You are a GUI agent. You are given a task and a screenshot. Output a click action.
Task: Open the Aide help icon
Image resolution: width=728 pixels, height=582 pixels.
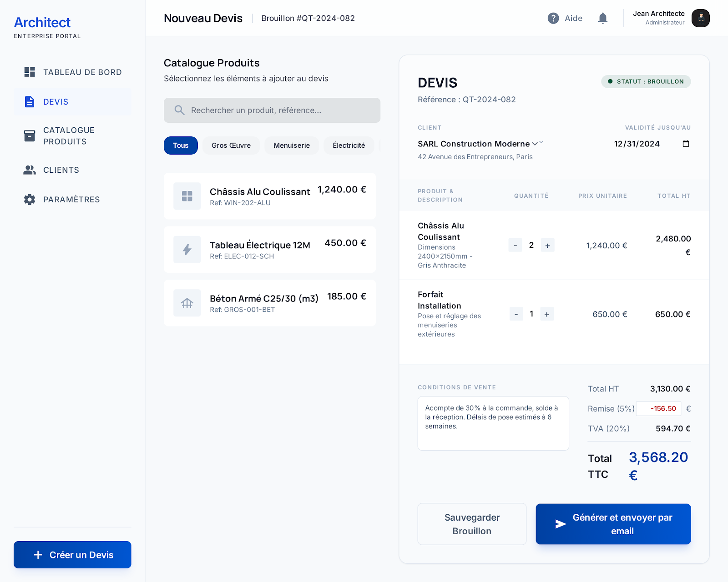[x=553, y=18]
